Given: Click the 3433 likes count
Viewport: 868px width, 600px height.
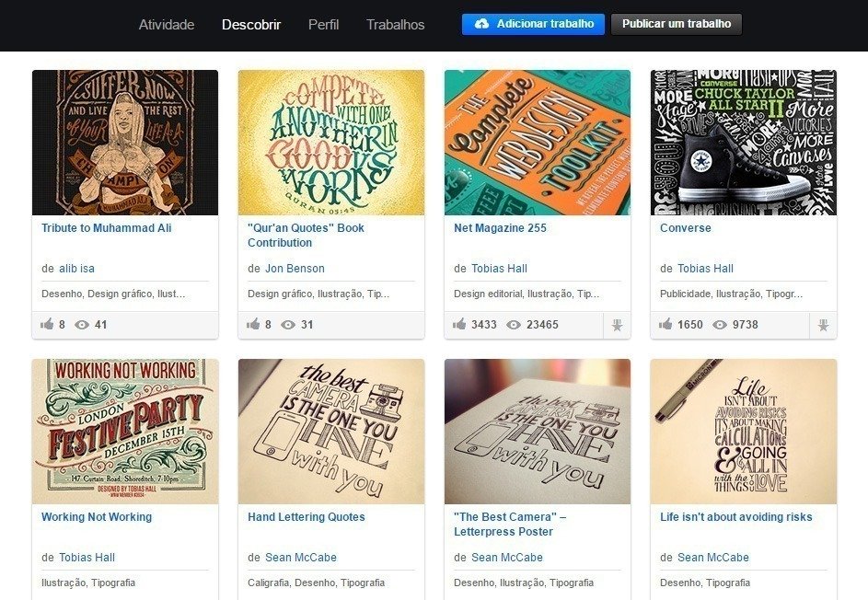Looking at the screenshot, I should pyautogui.click(x=484, y=325).
